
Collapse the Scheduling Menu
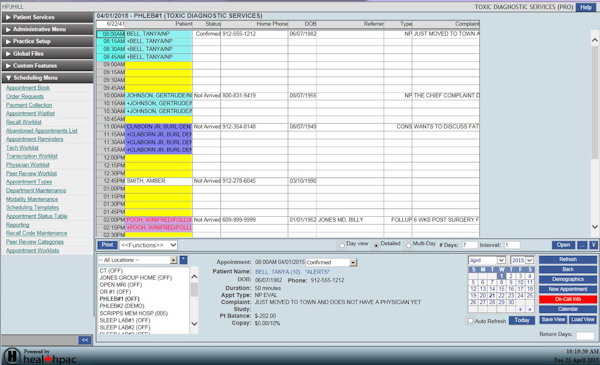[47, 78]
